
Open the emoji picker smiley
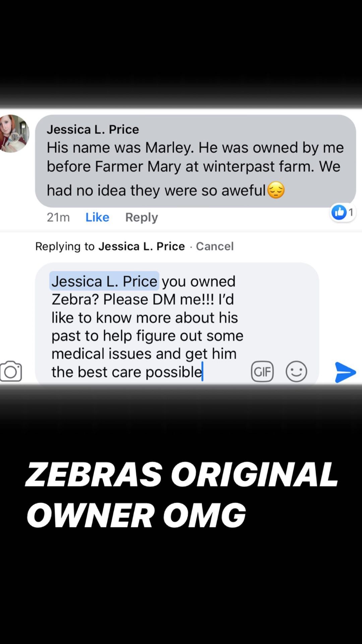pyautogui.click(x=296, y=372)
